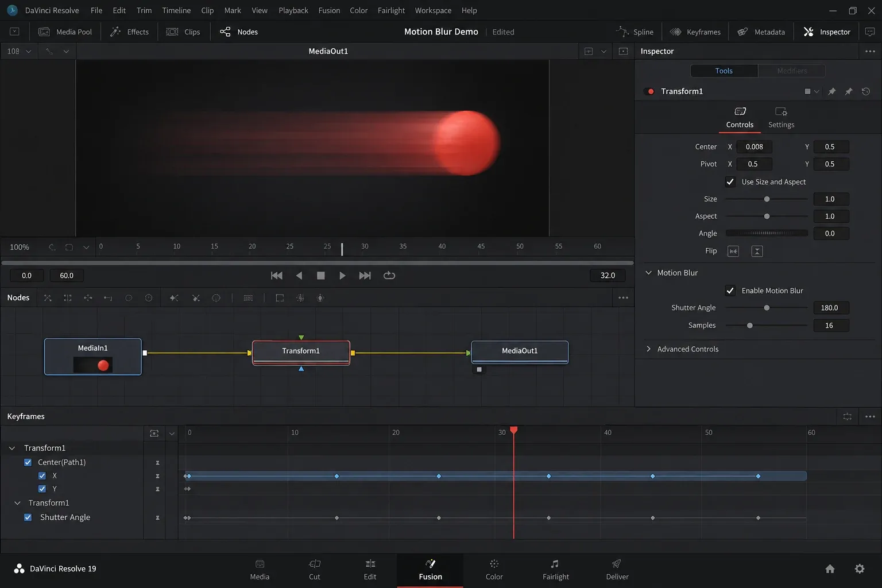Open keyframes filter dropdown arrow
The height and width of the screenshot is (588, 882).
172,434
